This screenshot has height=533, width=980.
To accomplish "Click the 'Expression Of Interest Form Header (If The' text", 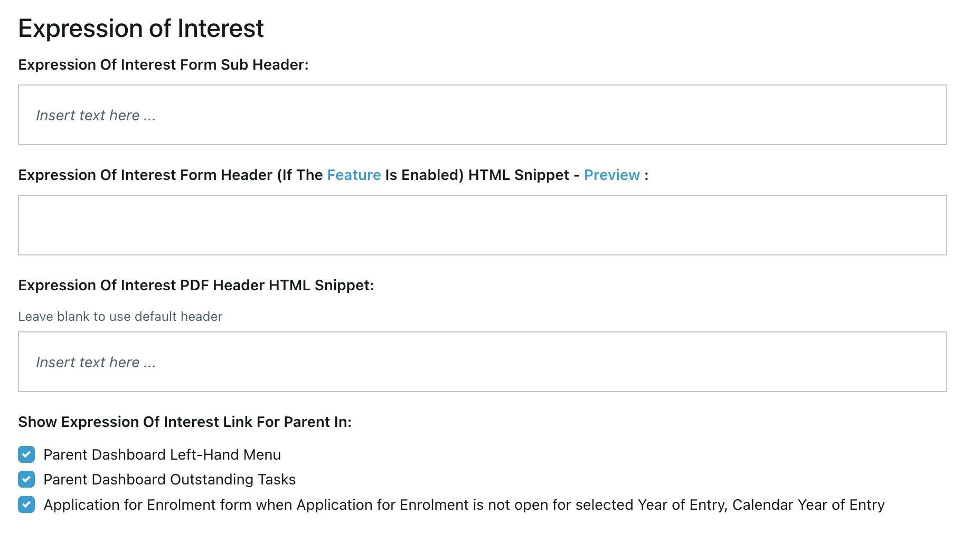I will point(170,175).
